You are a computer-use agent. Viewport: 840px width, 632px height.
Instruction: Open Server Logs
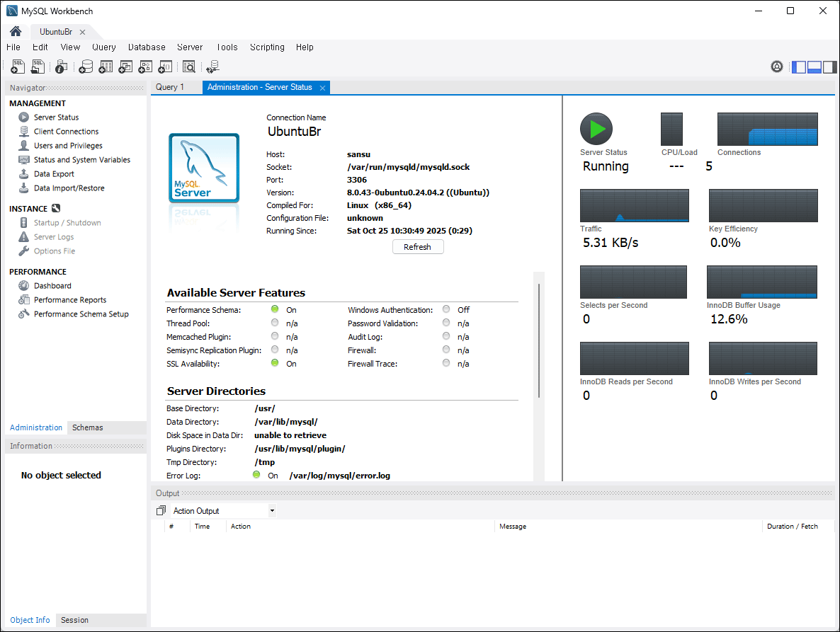(54, 237)
